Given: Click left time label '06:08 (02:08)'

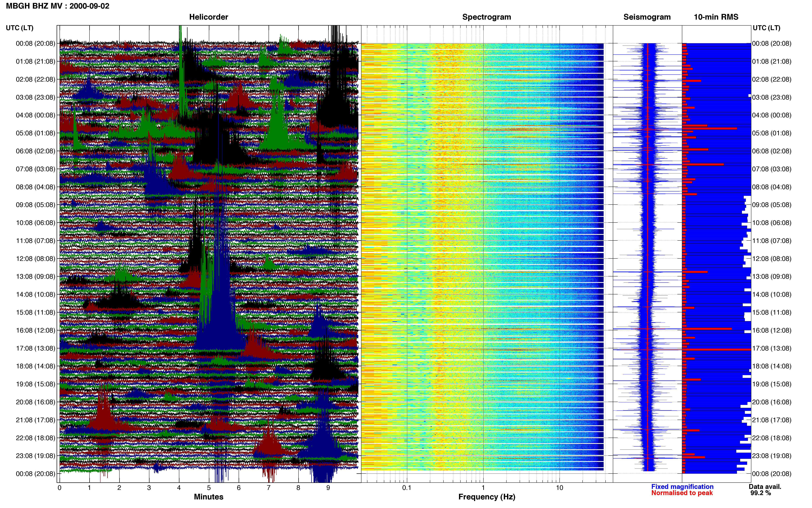Looking at the screenshot, I should (x=35, y=151).
